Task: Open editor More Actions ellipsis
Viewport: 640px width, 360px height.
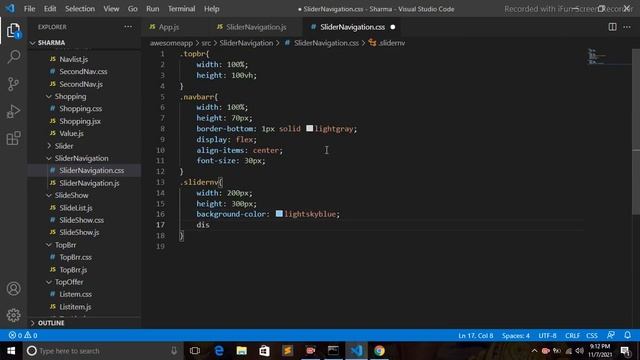Action: click(x=627, y=27)
